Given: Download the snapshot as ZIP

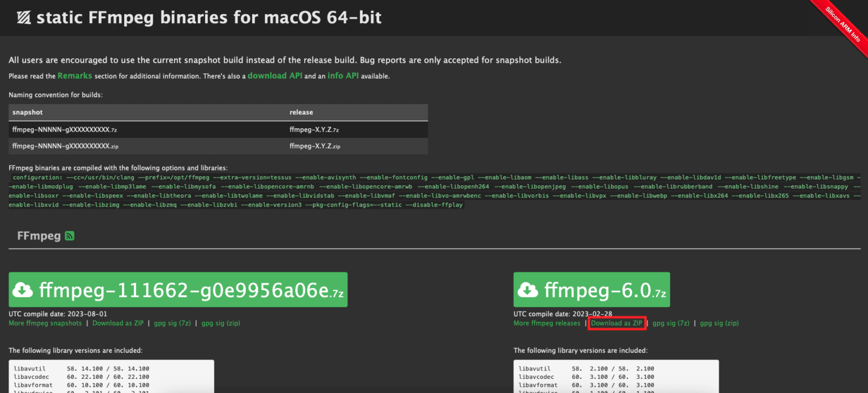Looking at the screenshot, I should (118, 323).
